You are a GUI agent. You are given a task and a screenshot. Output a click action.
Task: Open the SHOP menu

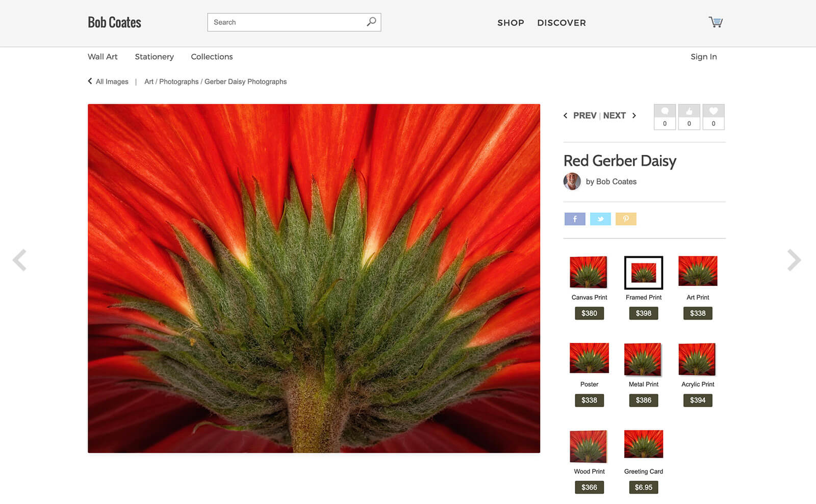[x=511, y=23]
